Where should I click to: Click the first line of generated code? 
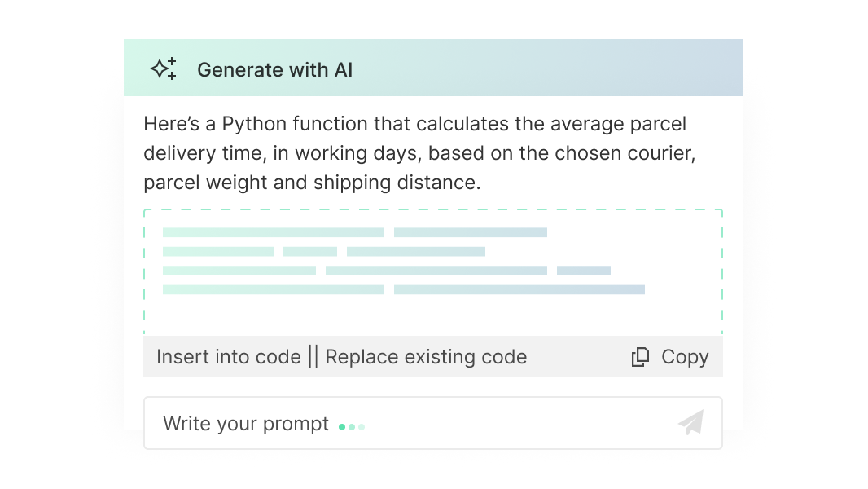354,232
